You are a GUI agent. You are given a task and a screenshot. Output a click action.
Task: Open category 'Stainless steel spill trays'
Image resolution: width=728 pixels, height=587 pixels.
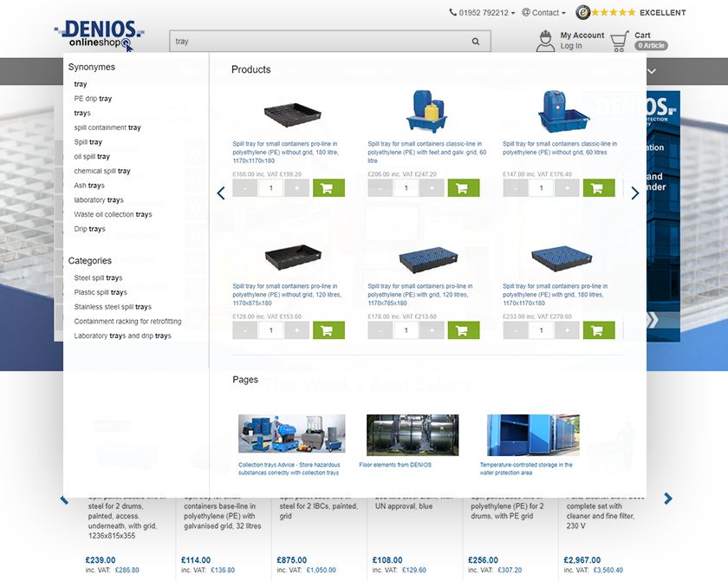click(x=113, y=306)
